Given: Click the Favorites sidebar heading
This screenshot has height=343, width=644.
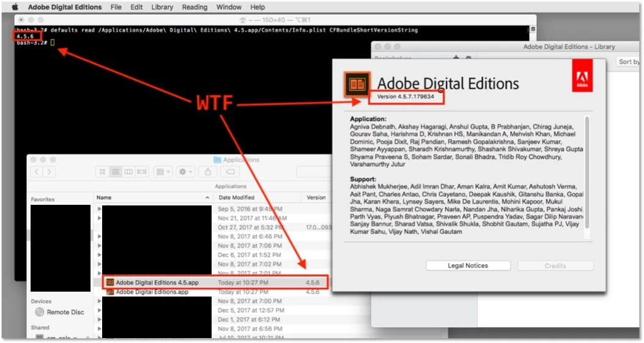Looking at the screenshot, I should point(43,199).
